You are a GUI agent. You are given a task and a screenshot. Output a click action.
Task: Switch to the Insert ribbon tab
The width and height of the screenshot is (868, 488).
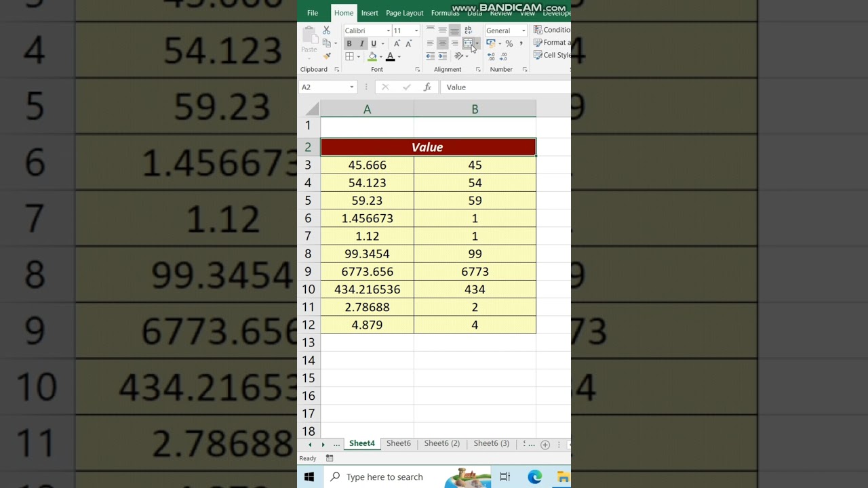370,13
